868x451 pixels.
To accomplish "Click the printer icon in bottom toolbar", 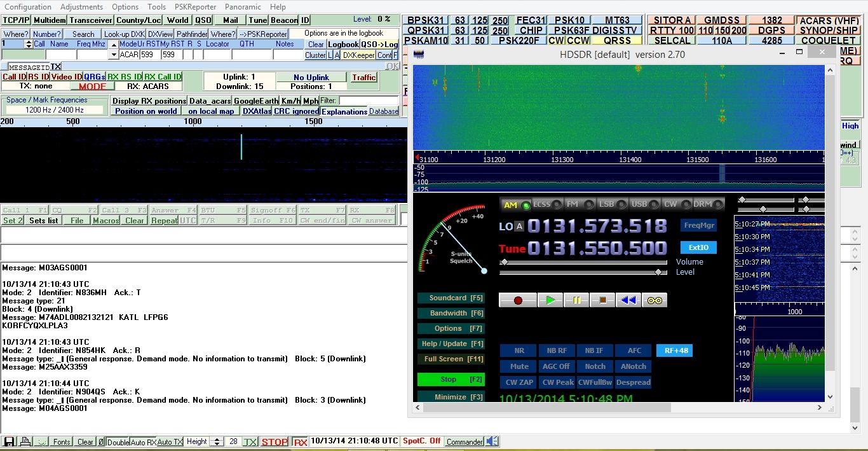I will point(25,441).
